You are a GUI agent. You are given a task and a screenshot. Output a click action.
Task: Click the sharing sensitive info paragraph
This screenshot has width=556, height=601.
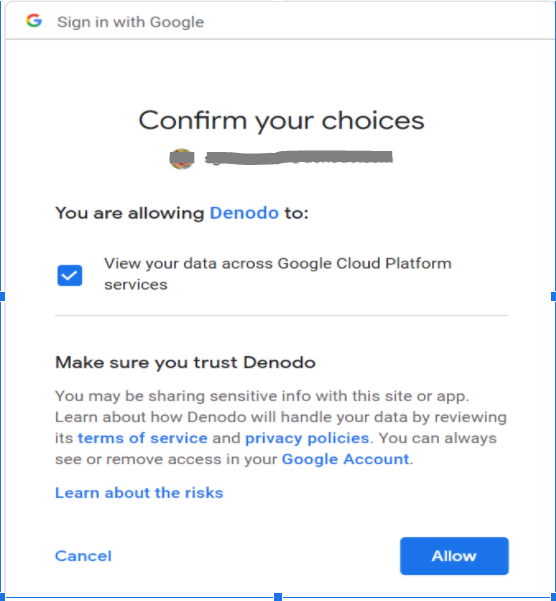tap(281, 427)
